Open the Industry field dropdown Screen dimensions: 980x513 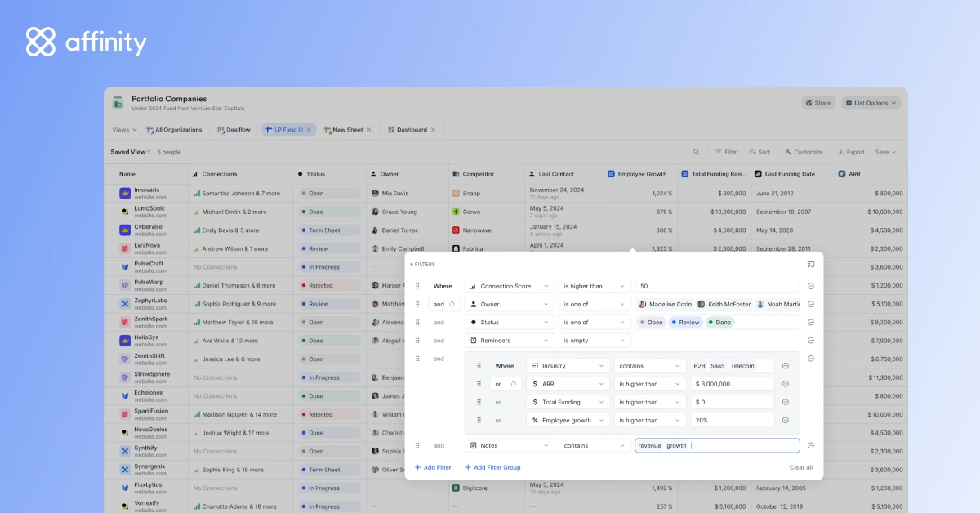[x=568, y=366]
